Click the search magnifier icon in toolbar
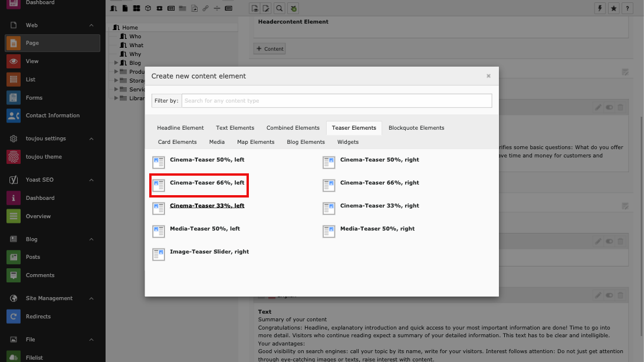Viewport: 644px width, 362px height. pyautogui.click(x=280, y=8)
